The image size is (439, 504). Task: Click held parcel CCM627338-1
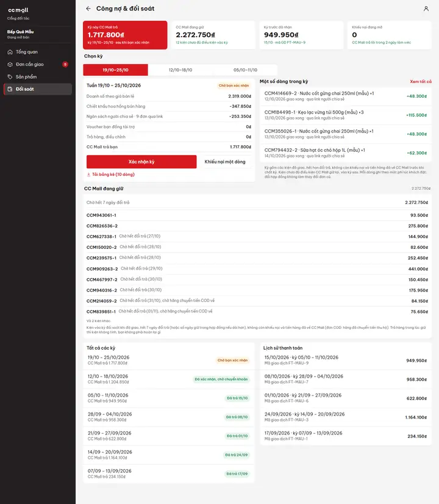point(257,237)
